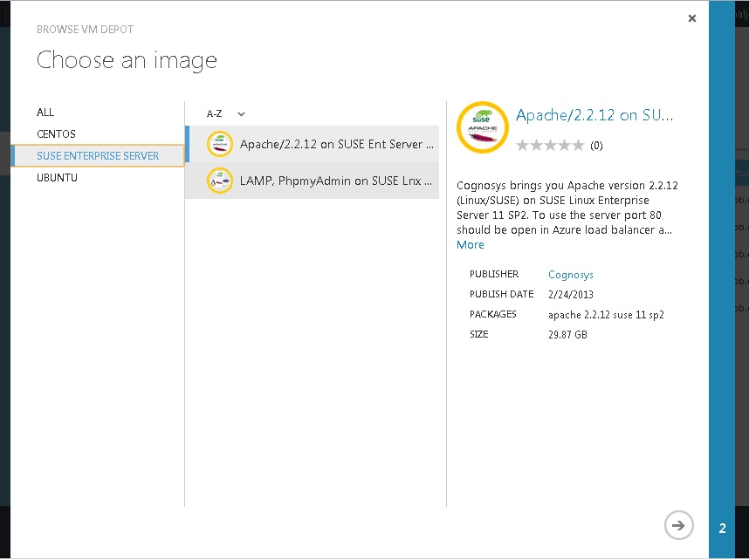The height and width of the screenshot is (560, 749).
Task: Choose LAMP, PhpmyAdmin on SUSE Lnx
Action: (x=312, y=181)
